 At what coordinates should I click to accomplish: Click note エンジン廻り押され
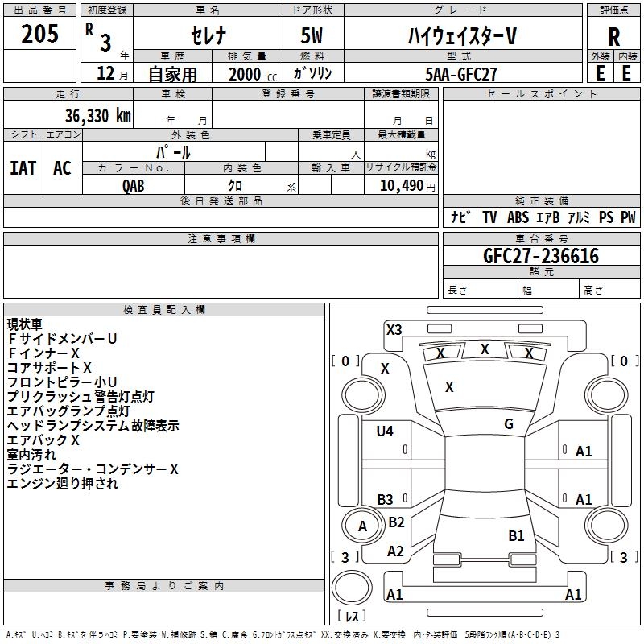(63, 484)
